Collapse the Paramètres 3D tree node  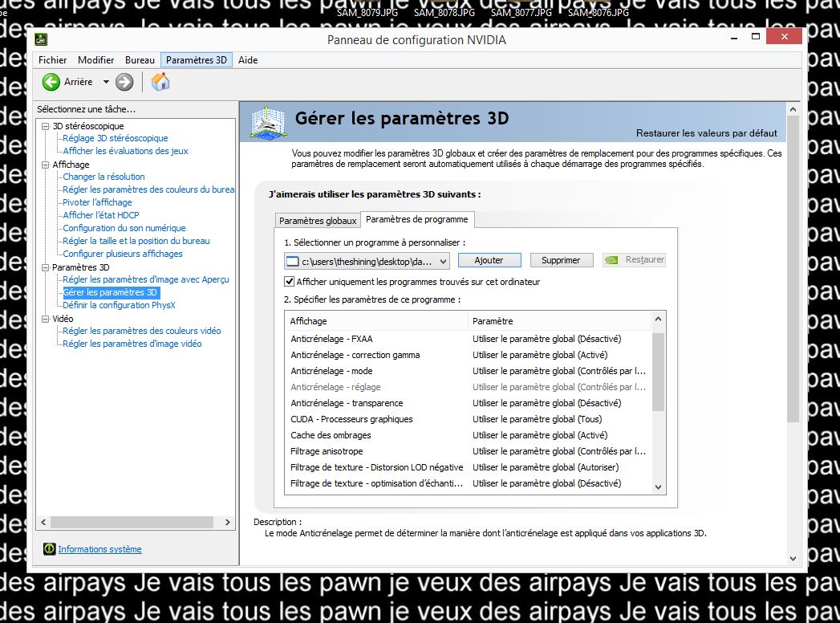coord(46,267)
